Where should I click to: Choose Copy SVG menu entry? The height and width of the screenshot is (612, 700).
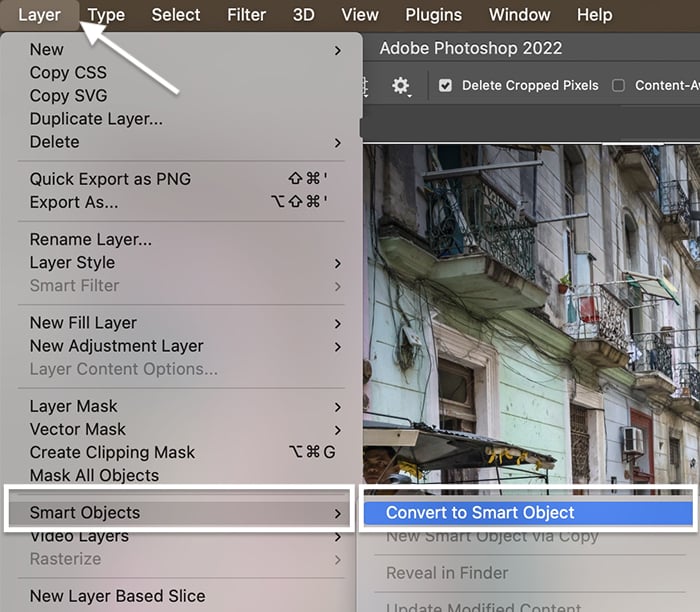click(x=181, y=96)
